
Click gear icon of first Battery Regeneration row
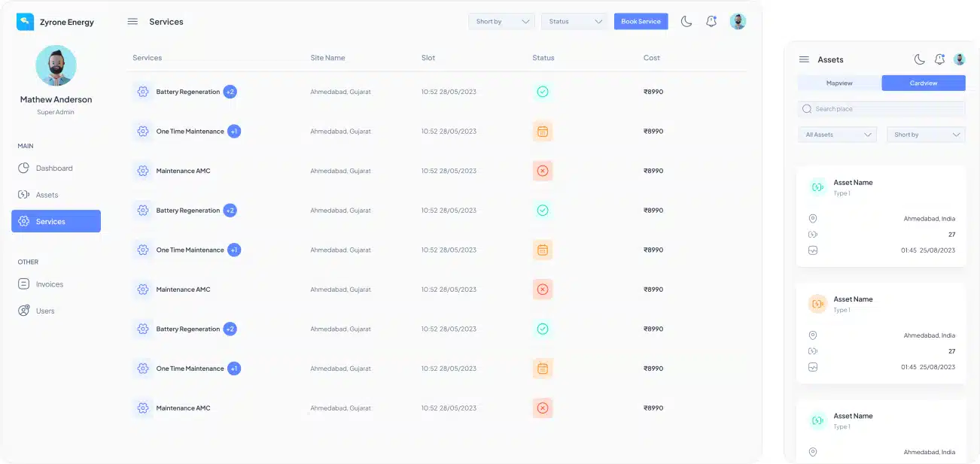[142, 92]
